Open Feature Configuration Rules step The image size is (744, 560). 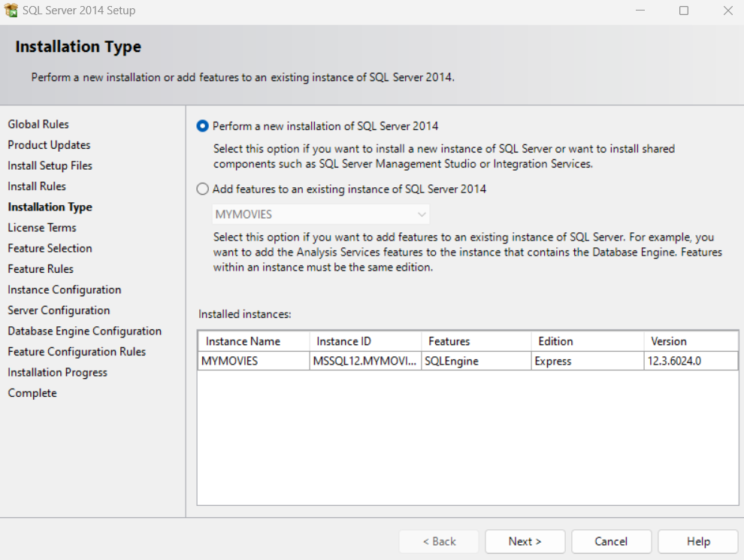(x=77, y=352)
